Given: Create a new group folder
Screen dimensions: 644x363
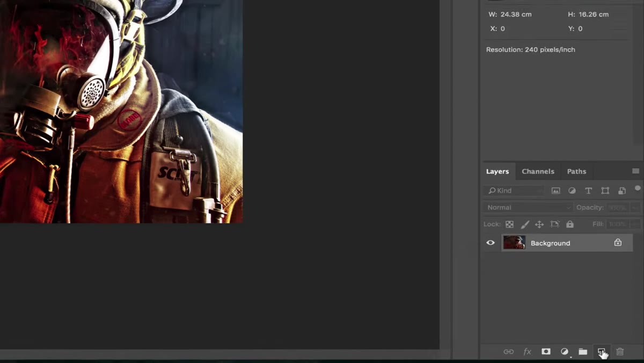Looking at the screenshot, I should click(x=583, y=352).
